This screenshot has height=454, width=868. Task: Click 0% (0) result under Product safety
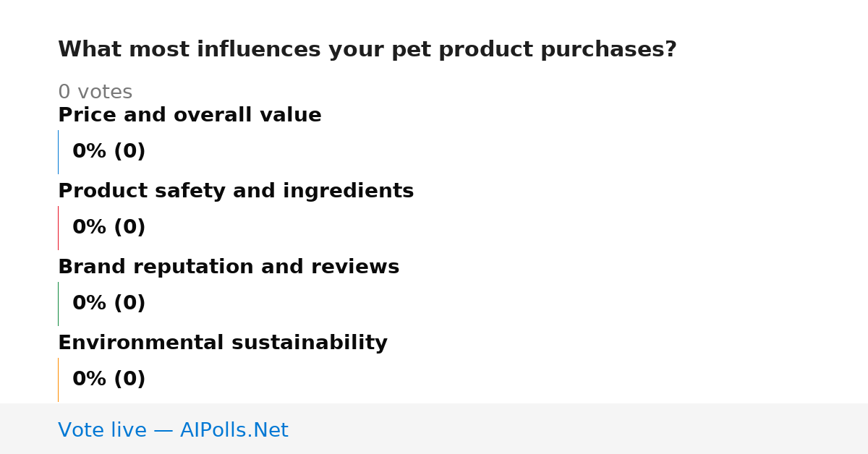tap(109, 228)
